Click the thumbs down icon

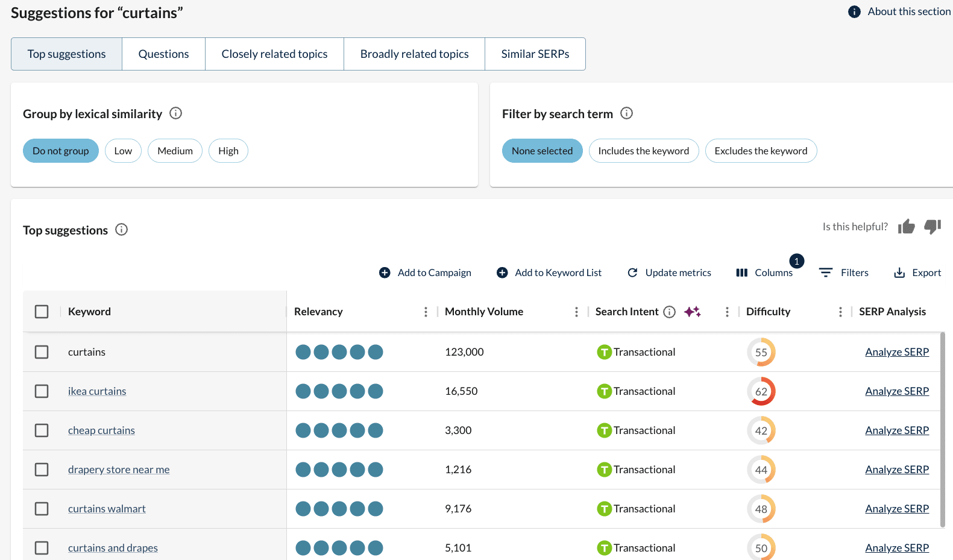(933, 227)
